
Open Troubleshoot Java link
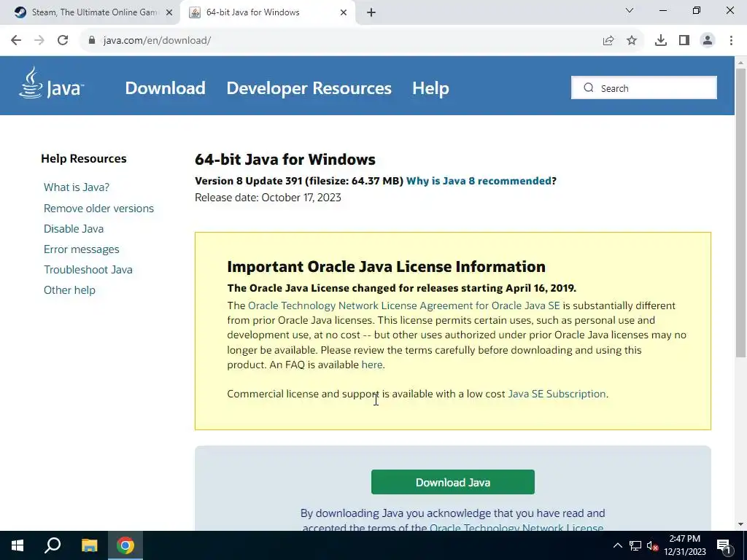point(88,270)
